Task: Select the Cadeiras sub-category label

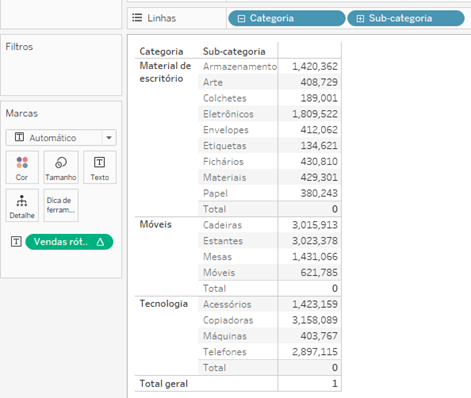Action: point(222,225)
